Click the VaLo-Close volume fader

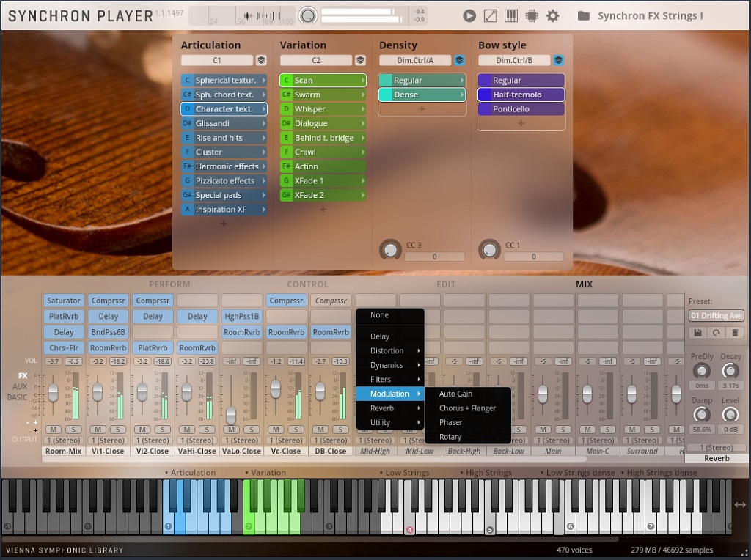click(231, 414)
